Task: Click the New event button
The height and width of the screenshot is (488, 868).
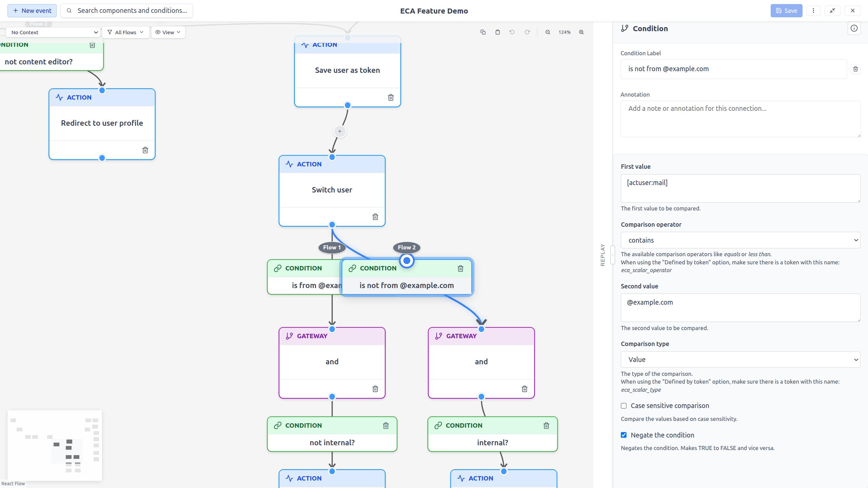Action: tap(32, 11)
